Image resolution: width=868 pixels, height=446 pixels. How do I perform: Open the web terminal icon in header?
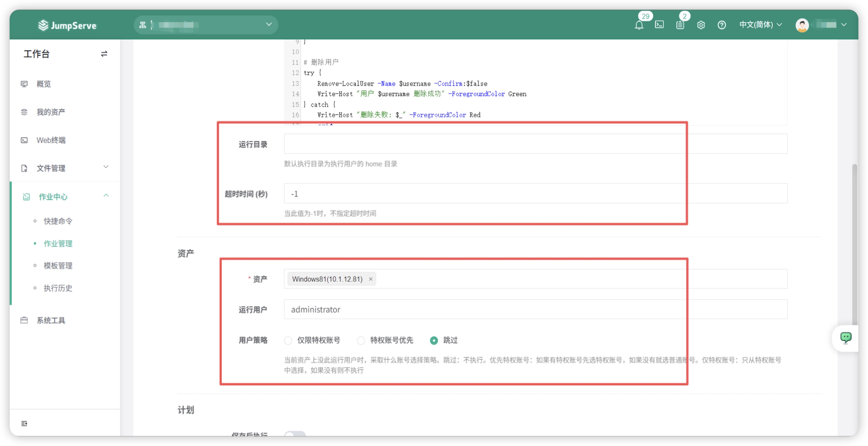(660, 25)
